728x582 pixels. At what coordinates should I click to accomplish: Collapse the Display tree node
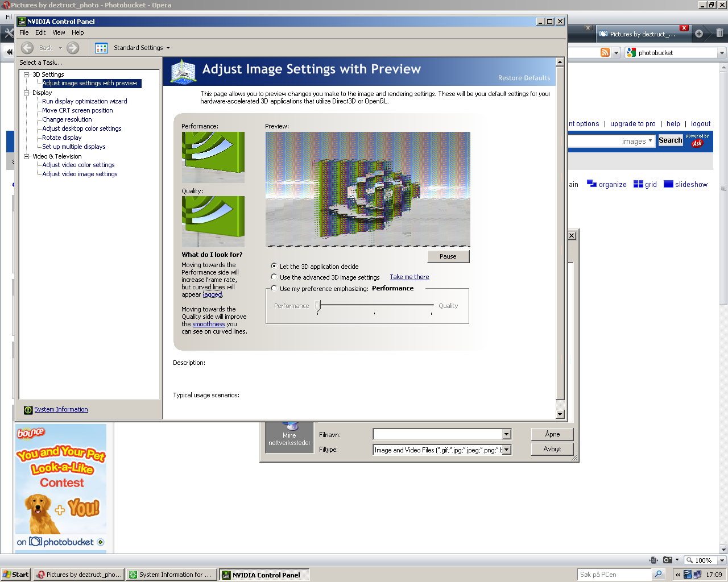[27, 93]
